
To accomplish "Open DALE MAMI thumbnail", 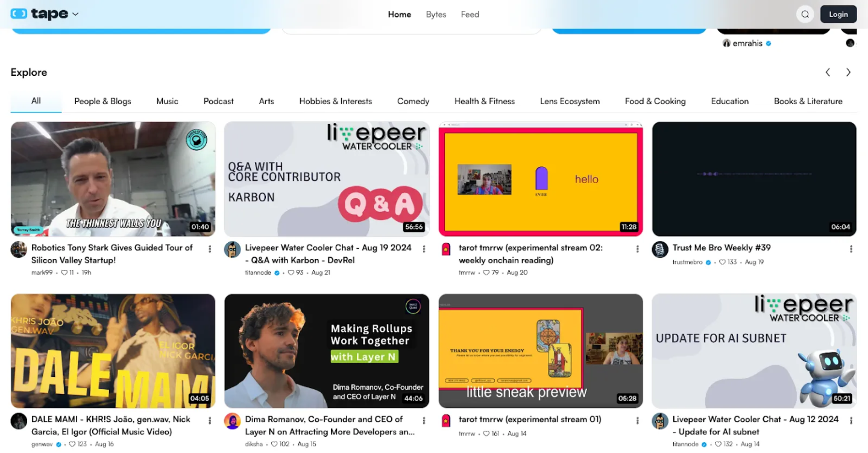I will pyautogui.click(x=113, y=351).
